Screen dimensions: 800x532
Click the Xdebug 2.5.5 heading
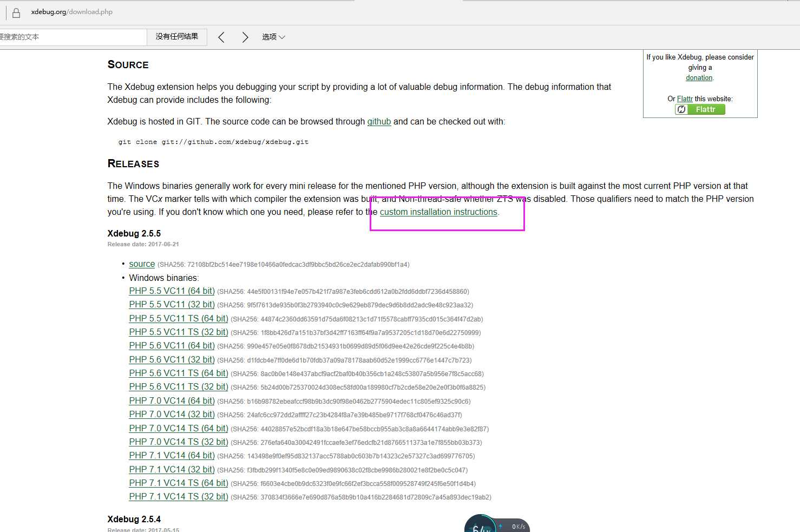click(134, 233)
